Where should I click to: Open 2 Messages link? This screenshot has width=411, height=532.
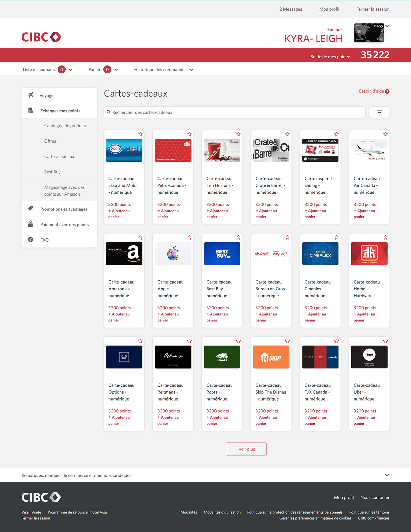(x=291, y=9)
